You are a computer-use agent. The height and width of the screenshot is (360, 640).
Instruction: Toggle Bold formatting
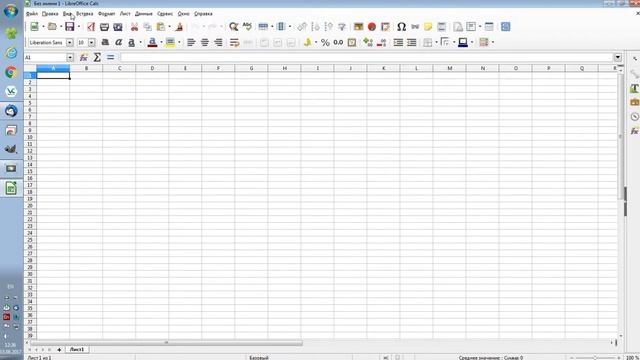coord(105,42)
